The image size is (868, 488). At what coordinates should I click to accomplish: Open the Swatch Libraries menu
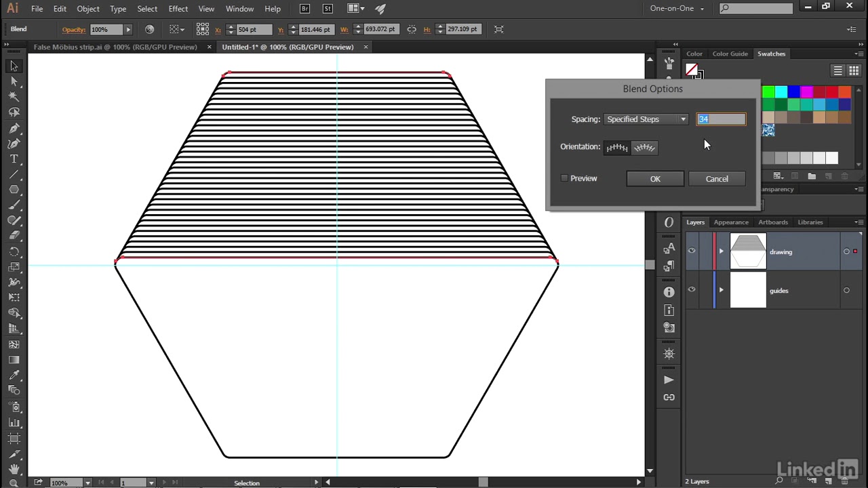click(778, 176)
